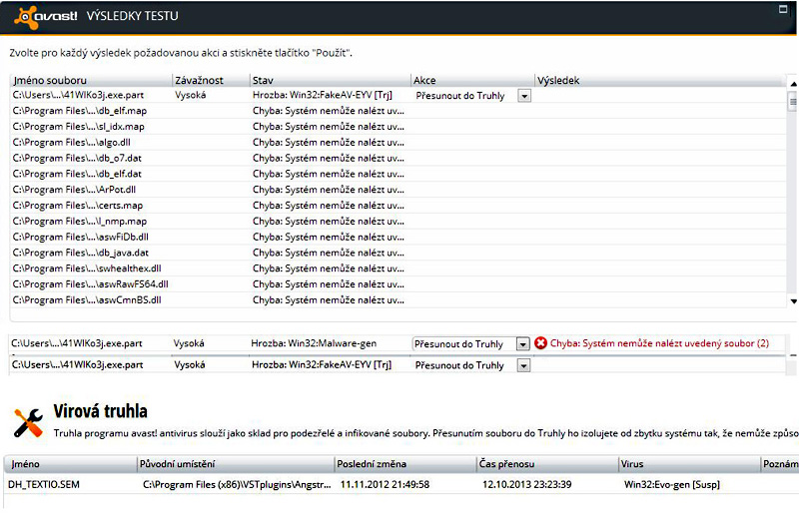The width and height of the screenshot is (799, 532).
Task: Sort by the Závažnost column header
Action: [209, 80]
